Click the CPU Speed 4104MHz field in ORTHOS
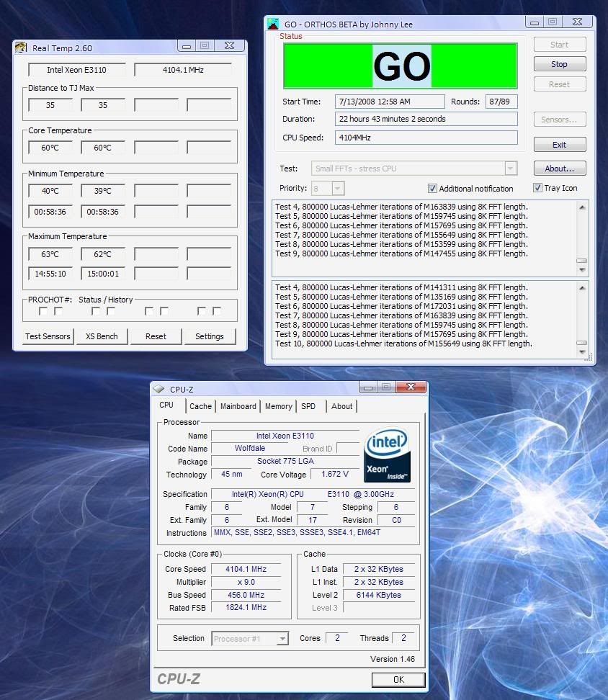Viewport: 608px width, 700px height. click(x=426, y=138)
